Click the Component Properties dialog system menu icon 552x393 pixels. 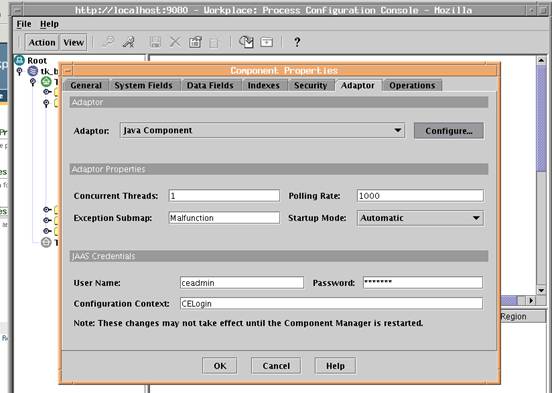pos(68,71)
